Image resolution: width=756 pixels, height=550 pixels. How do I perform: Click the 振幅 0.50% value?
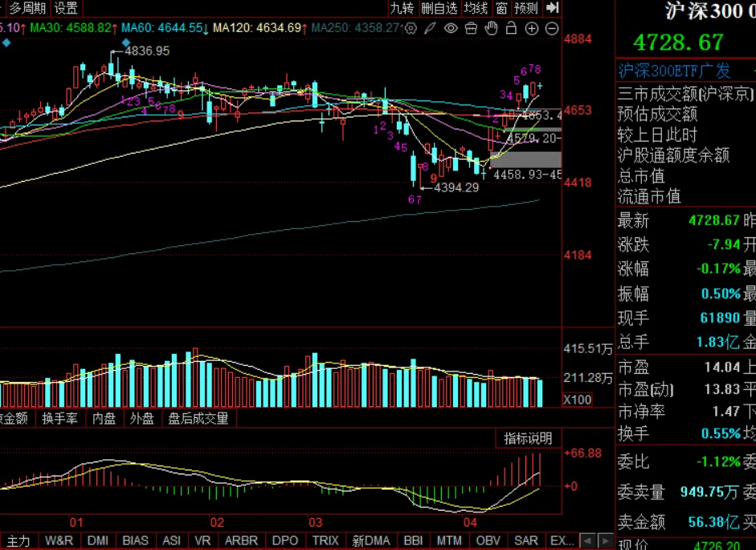pyautogui.click(x=721, y=293)
